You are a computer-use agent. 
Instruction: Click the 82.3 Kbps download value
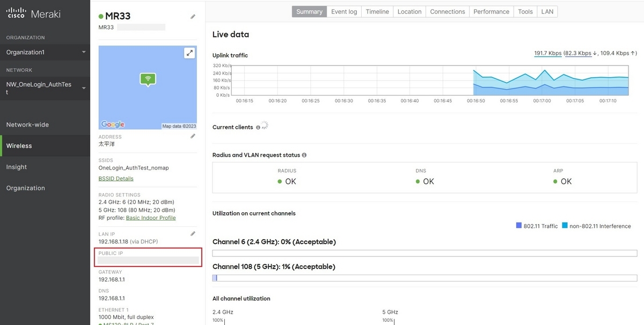[x=578, y=53]
